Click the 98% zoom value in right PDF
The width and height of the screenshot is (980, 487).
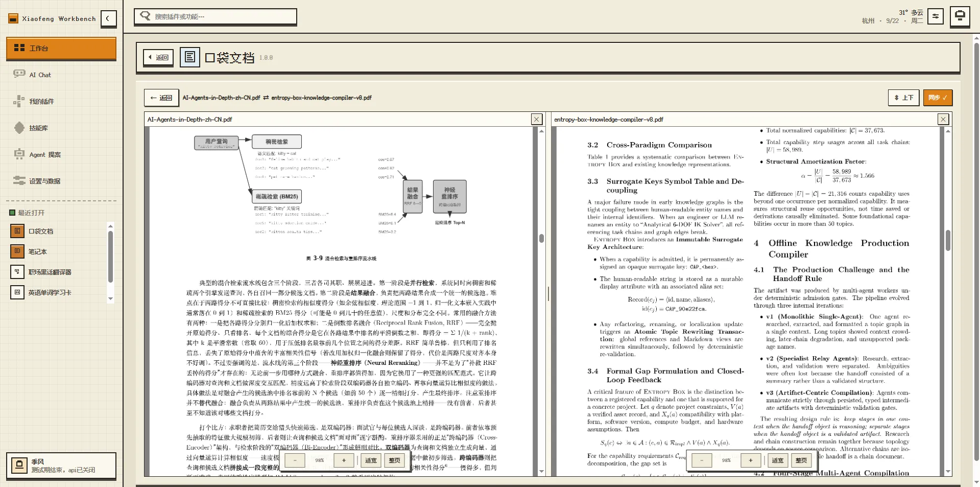click(726, 460)
